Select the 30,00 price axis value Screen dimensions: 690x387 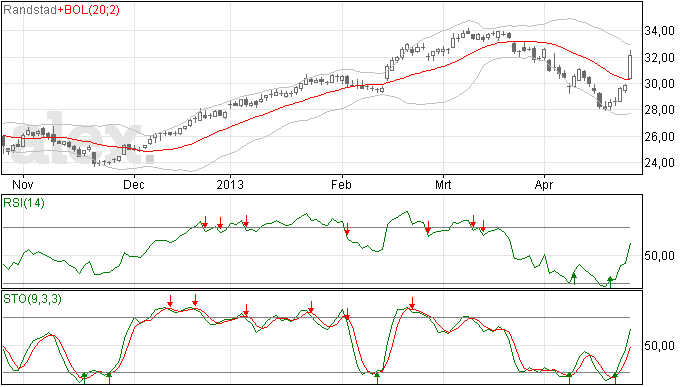pos(659,84)
